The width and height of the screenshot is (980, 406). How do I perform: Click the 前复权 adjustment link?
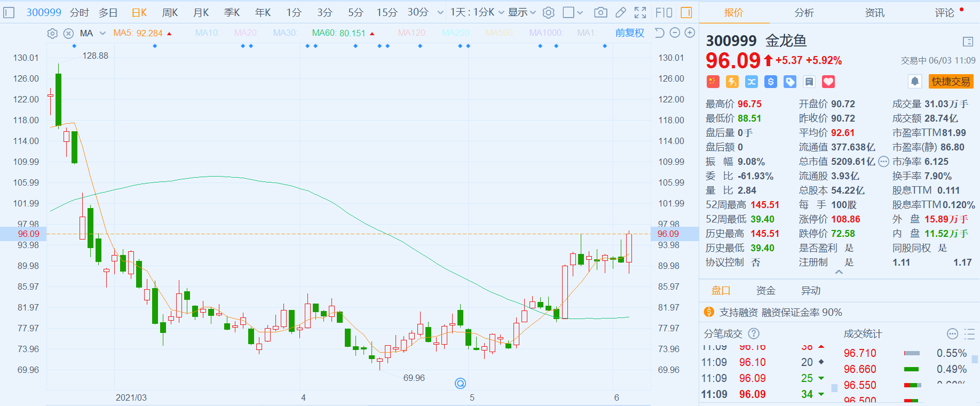coord(630,33)
